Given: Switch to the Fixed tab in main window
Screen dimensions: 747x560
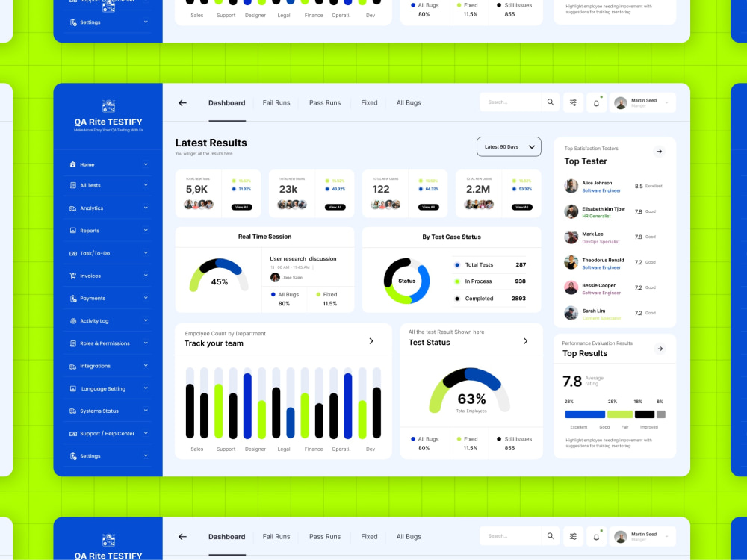Looking at the screenshot, I should (369, 103).
